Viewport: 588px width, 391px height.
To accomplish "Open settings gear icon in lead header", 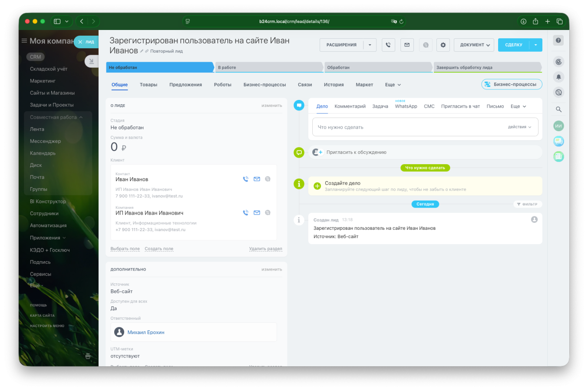I will coord(443,45).
